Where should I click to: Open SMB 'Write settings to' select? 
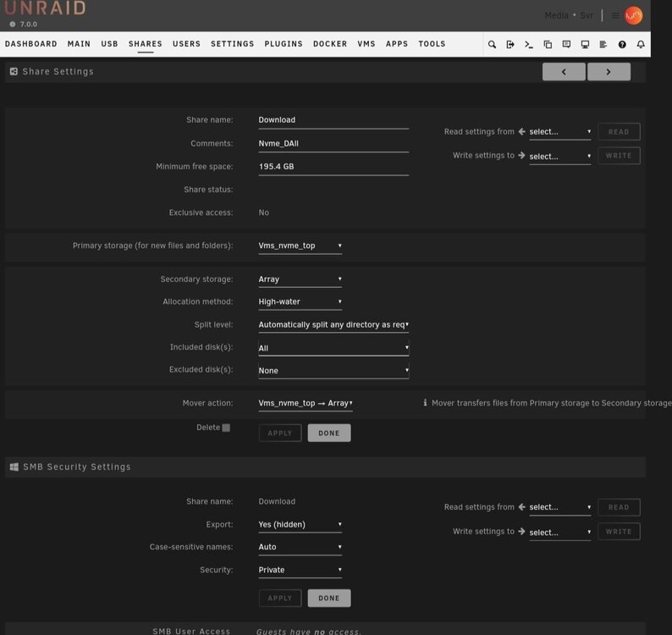(x=559, y=532)
